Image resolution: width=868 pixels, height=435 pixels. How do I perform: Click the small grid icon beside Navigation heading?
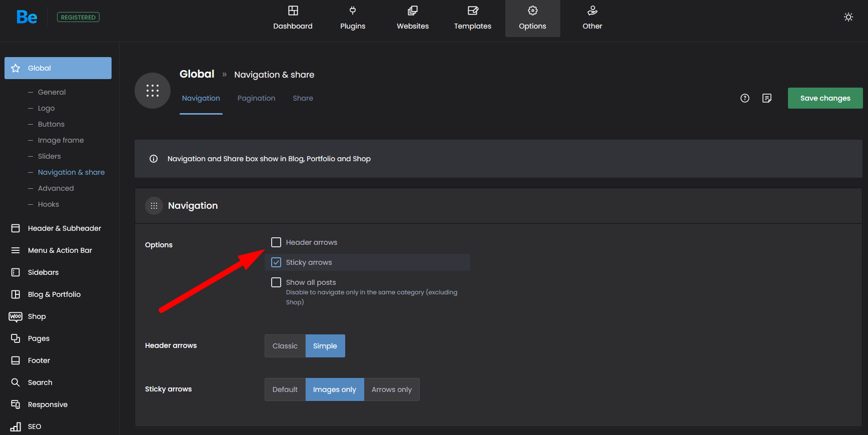tap(154, 206)
